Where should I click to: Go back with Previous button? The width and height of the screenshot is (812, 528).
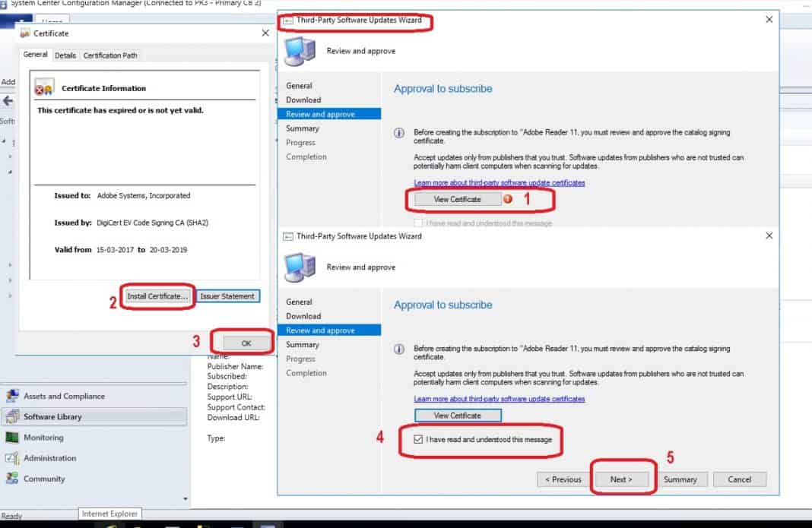[563, 479]
